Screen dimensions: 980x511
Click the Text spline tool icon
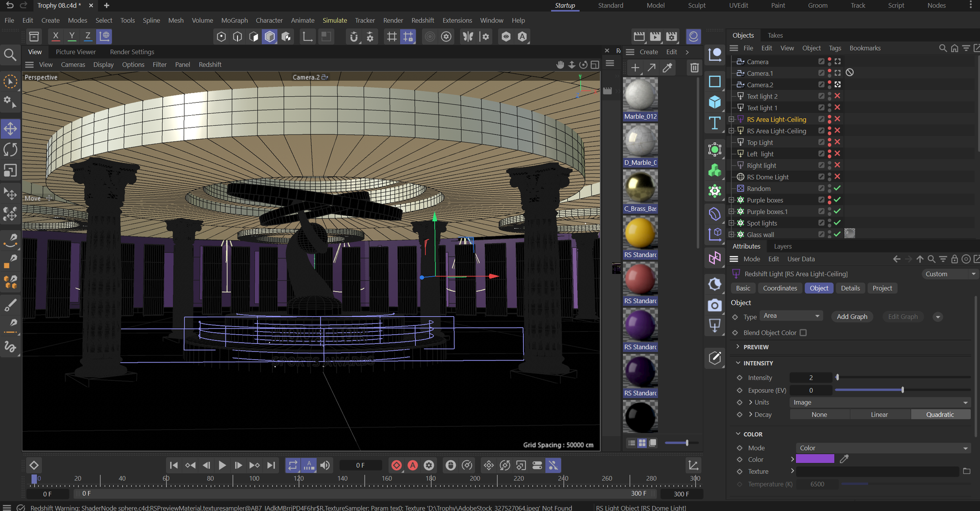pos(715,123)
